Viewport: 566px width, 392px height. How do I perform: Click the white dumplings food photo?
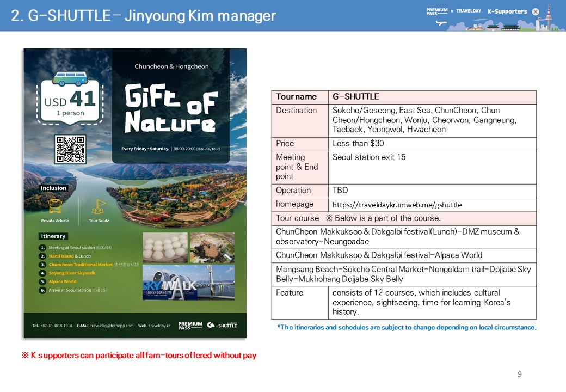(165, 247)
